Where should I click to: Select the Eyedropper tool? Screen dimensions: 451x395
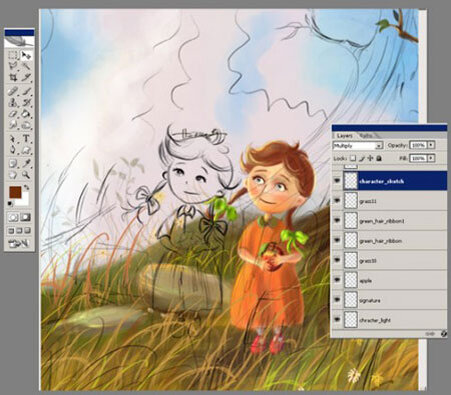tap(25, 163)
